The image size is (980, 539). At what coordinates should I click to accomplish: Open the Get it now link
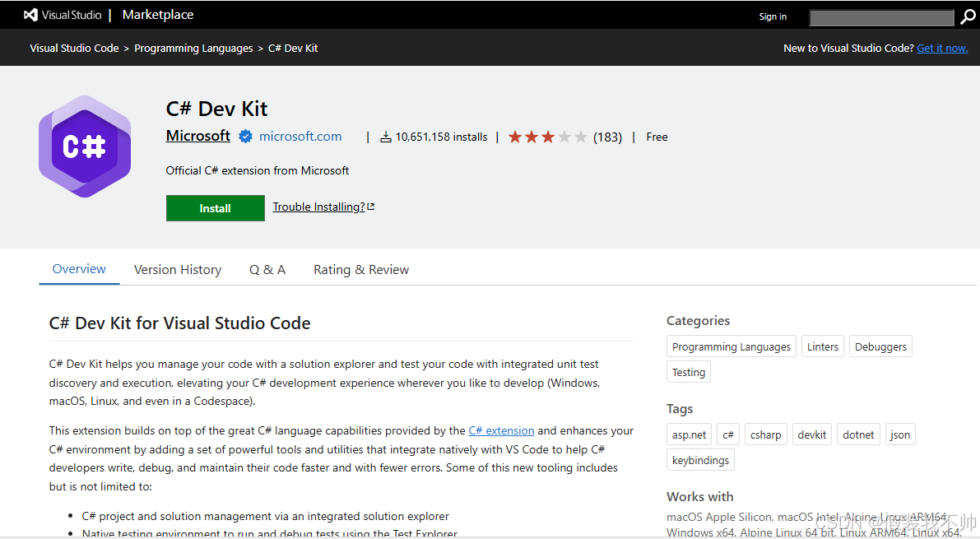(942, 49)
